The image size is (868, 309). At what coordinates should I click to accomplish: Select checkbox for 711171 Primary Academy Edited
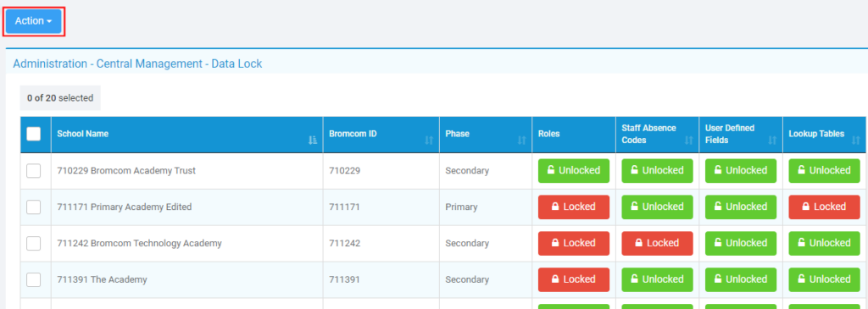(34, 207)
